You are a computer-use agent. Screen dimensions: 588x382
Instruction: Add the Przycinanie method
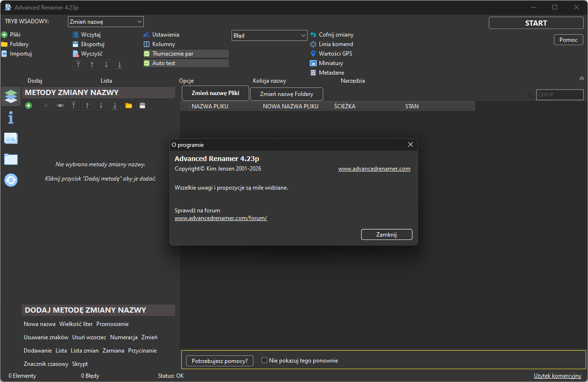point(142,351)
